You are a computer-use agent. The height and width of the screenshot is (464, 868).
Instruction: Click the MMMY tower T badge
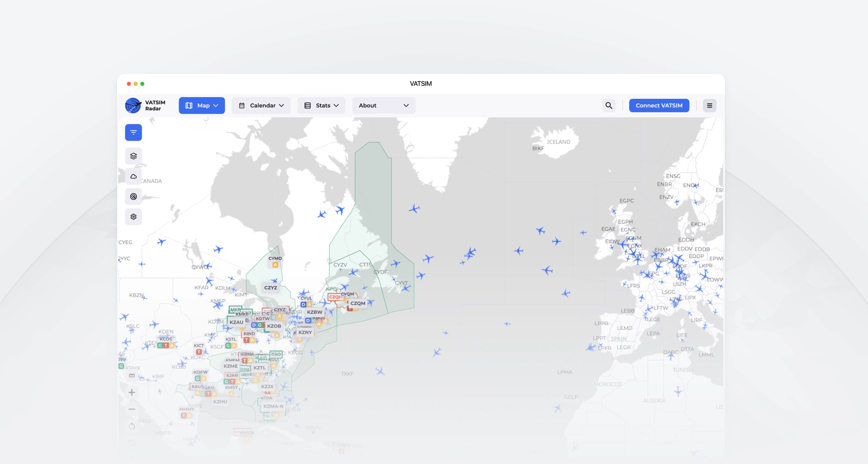pos(184,415)
